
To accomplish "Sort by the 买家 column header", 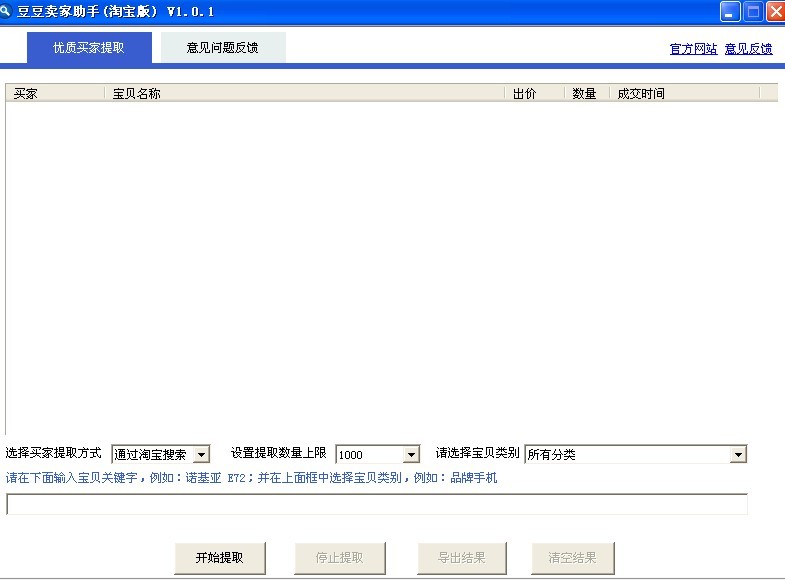I will click(x=55, y=94).
